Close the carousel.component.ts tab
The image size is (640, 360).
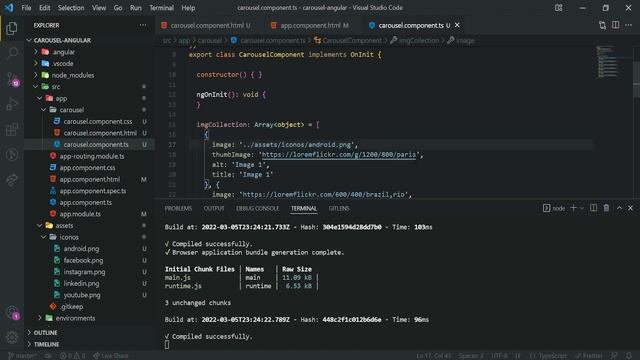click(457, 25)
